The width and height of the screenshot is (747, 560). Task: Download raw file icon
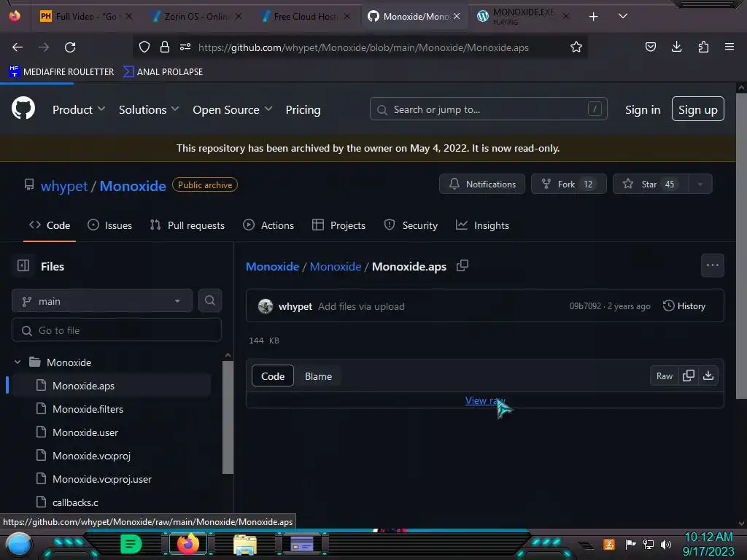click(x=708, y=376)
